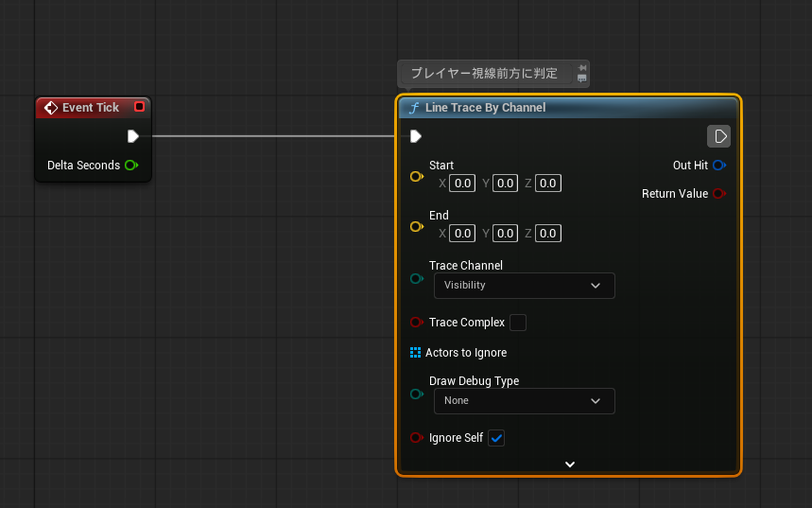812x508 pixels.
Task: Click Line Trace By Channel exec output pin
Action: [719, 136]
